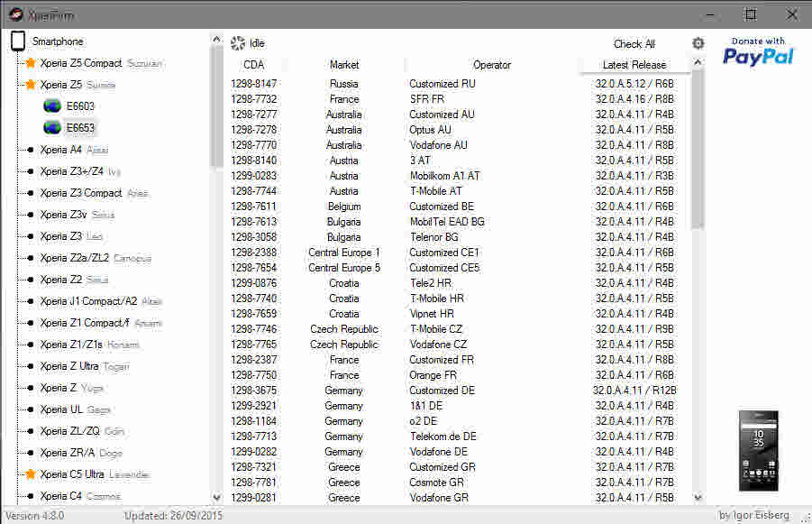This screenshot has height=524, width=812.
Task: Select Xperia ZL/ZQ in the device tree
Action: click(x=70, y=431)
